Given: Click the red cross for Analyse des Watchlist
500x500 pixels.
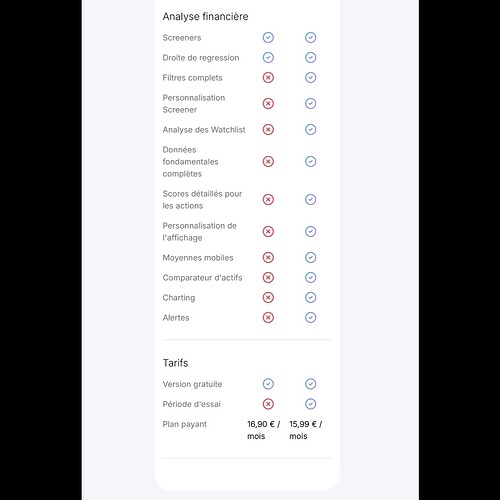Looking at the screenshot, I should tap(268, 129).
